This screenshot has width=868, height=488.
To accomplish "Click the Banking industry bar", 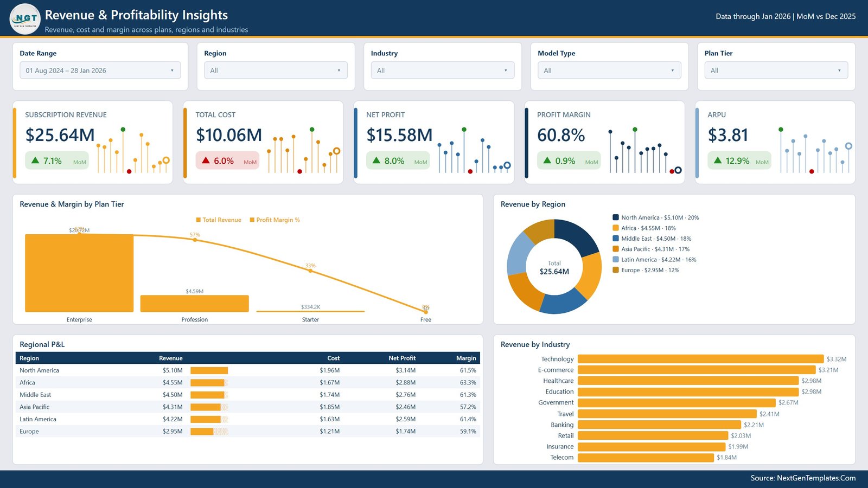I will 659,425.
